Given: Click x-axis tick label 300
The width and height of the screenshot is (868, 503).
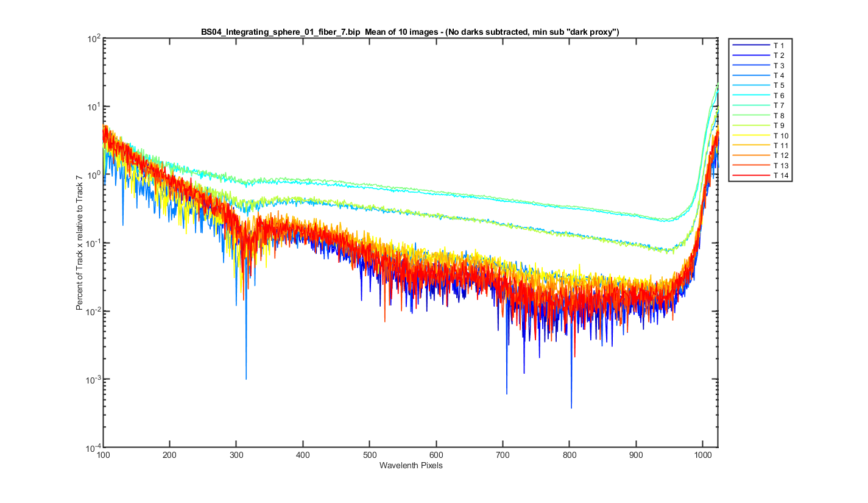Looking at the screenshot, I should [236, 455].
